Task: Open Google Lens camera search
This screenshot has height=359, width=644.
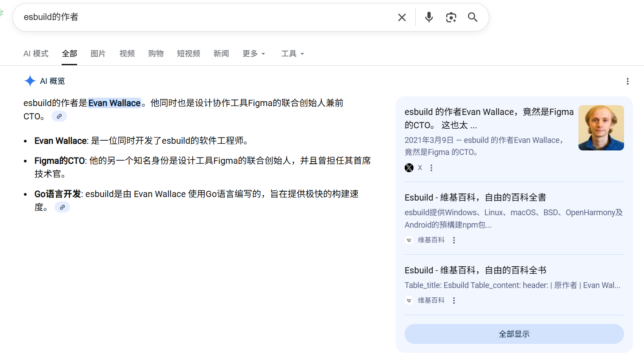Action: click(451, 17)
